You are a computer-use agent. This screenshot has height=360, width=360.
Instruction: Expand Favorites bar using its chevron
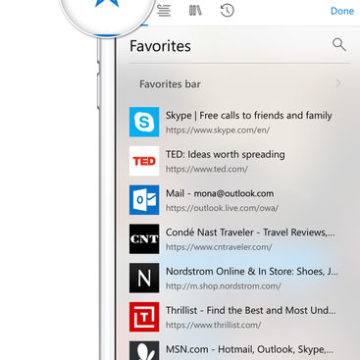pos(338,83)
